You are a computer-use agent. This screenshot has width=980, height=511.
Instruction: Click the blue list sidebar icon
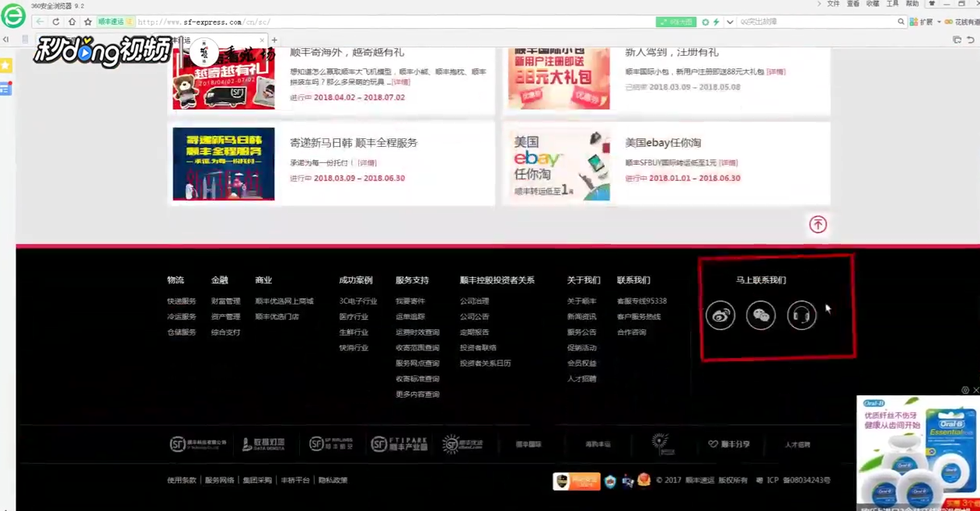[x=6, y=89]
